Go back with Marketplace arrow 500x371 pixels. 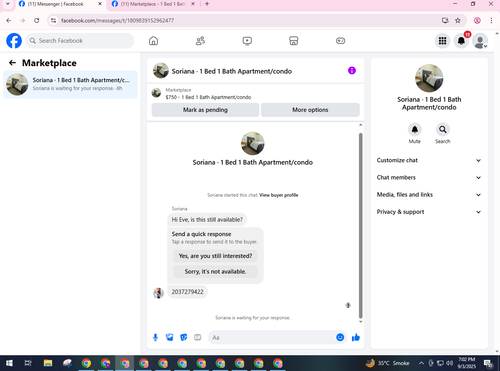(x=12, y=63)
